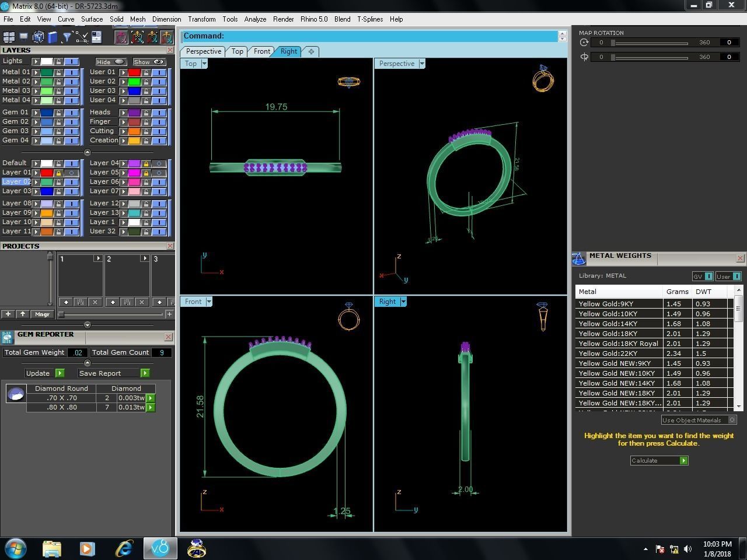
Task: Click project slot 1 delete X icon
Action: 95,302
